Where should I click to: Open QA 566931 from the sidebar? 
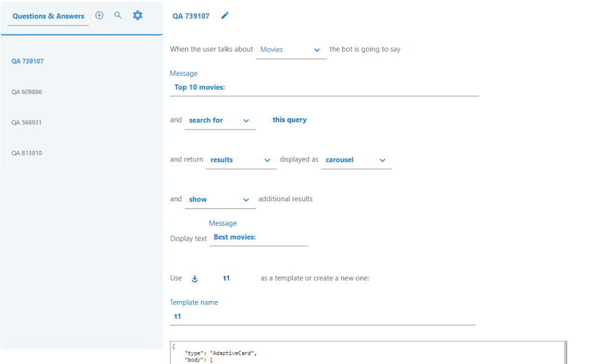click(x=27, y=122)
